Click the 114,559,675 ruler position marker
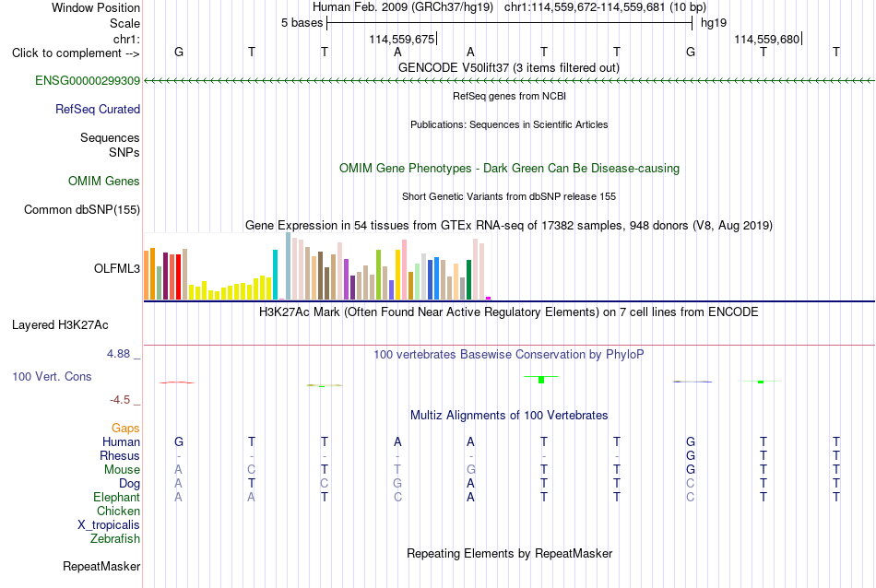The height and width of the screenshot is (588, 876). (402, 39)
